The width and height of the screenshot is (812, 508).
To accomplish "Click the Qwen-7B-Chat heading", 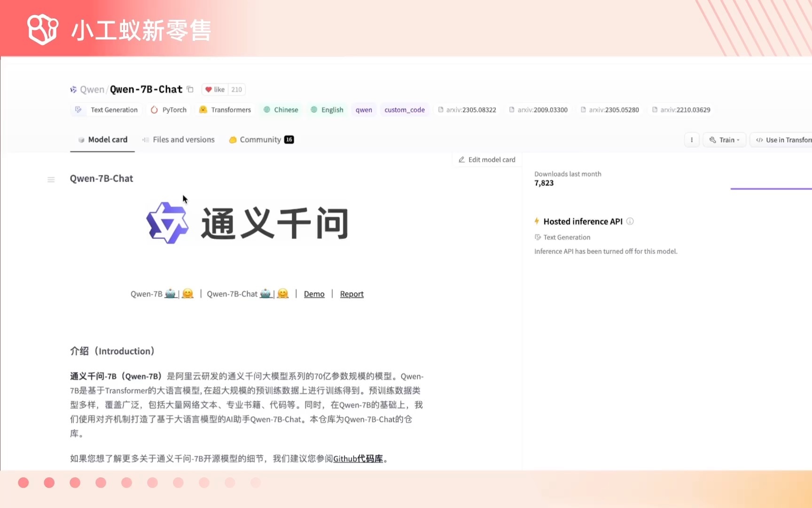I will click(x=101, y=178).
